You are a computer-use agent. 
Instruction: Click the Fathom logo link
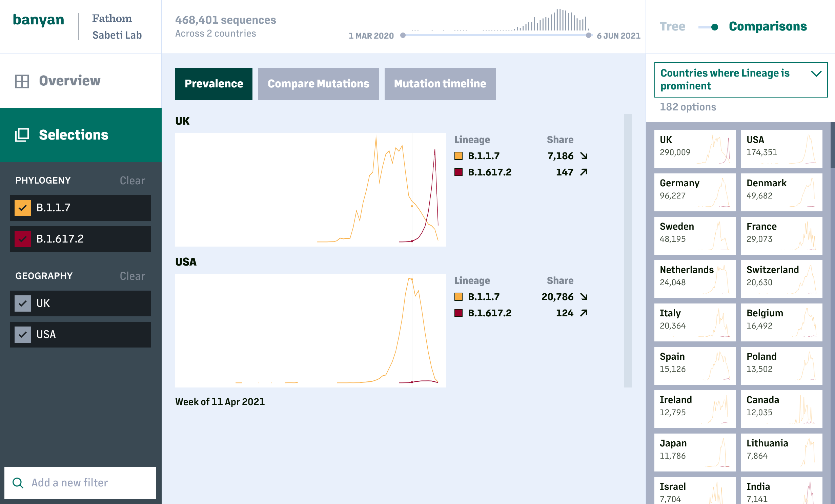pyautogui.click(x=112, y=18)
